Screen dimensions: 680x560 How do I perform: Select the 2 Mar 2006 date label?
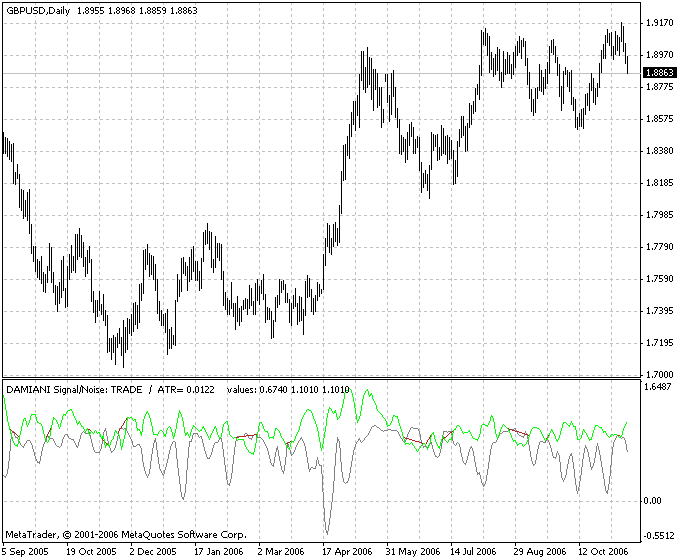pyautogui.click(x=281, y=551)
